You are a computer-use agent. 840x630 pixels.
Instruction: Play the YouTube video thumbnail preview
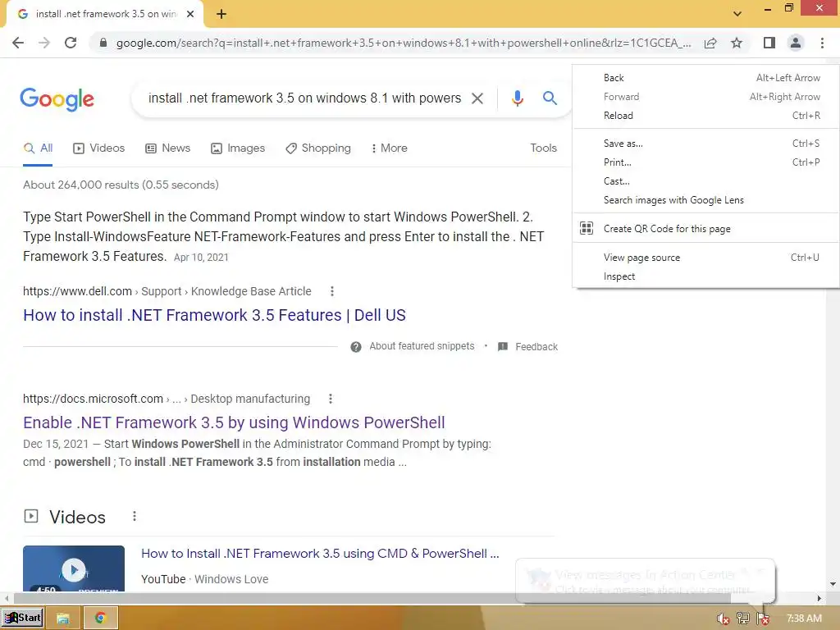73,569
